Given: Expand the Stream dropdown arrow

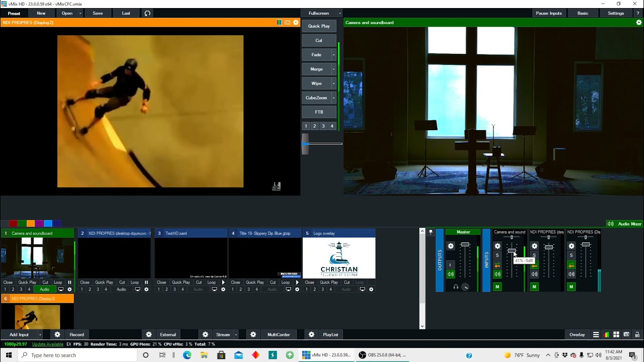Looking at the screenshot, I should [235, 334].
